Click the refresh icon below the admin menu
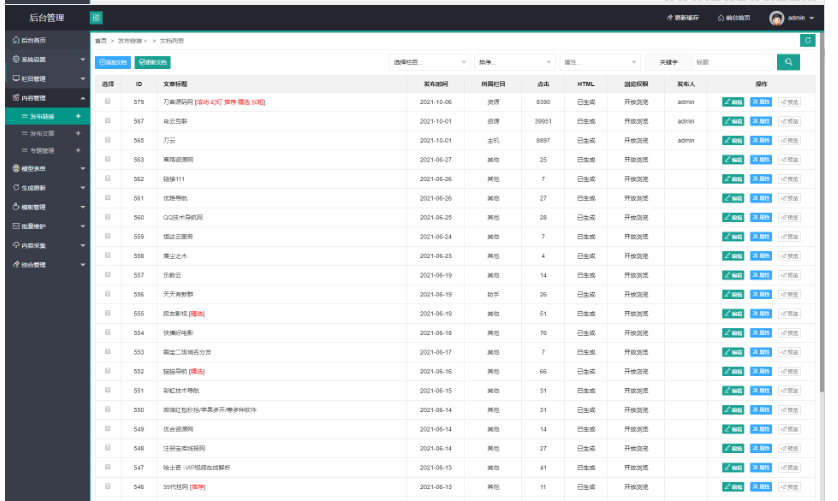Viewport: 838px width, 501px height. point(807,40)
